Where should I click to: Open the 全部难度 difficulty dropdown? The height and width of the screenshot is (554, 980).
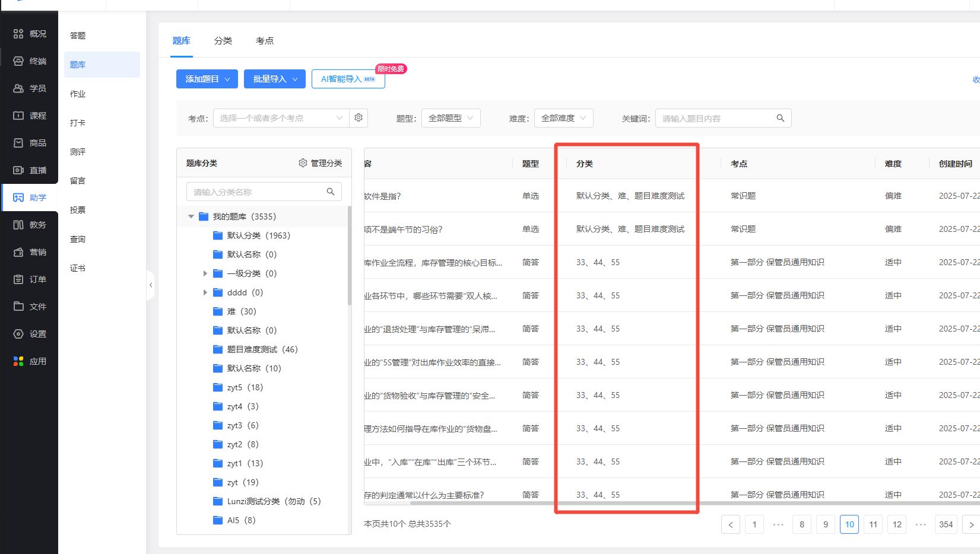563,118
